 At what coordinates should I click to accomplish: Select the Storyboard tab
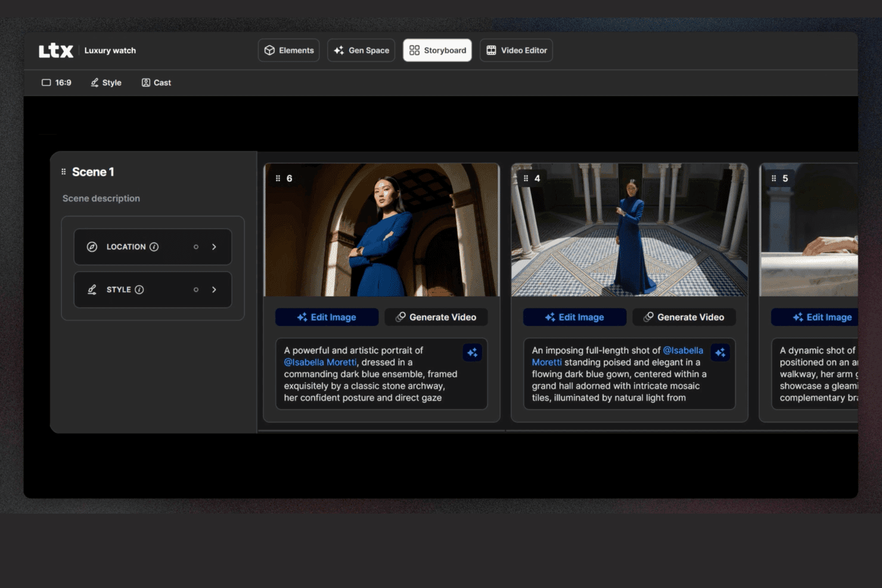pyautogui.click(x=437, y=51)
